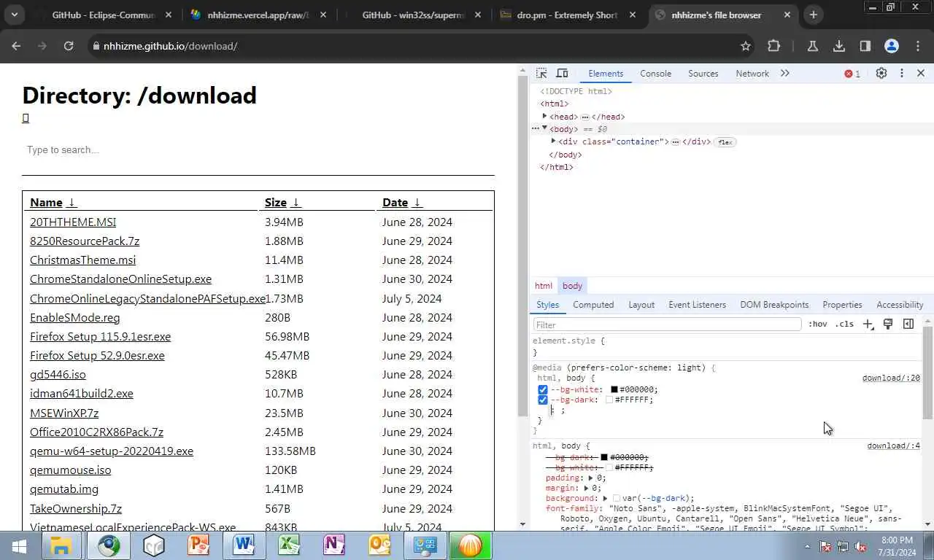This screenshot has width=934, height=560.
Task: Open the Chrome profile avatar
Action: (892, 46)
